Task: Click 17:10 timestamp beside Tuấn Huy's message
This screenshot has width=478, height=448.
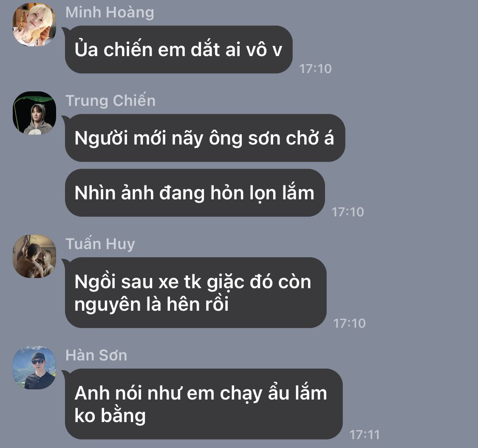Action: pos(349,323)
